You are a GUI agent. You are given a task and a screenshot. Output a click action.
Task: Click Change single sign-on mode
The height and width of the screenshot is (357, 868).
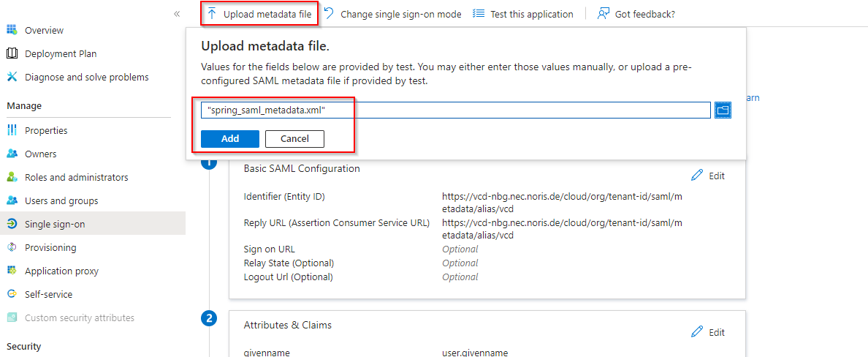click(392, 14)
